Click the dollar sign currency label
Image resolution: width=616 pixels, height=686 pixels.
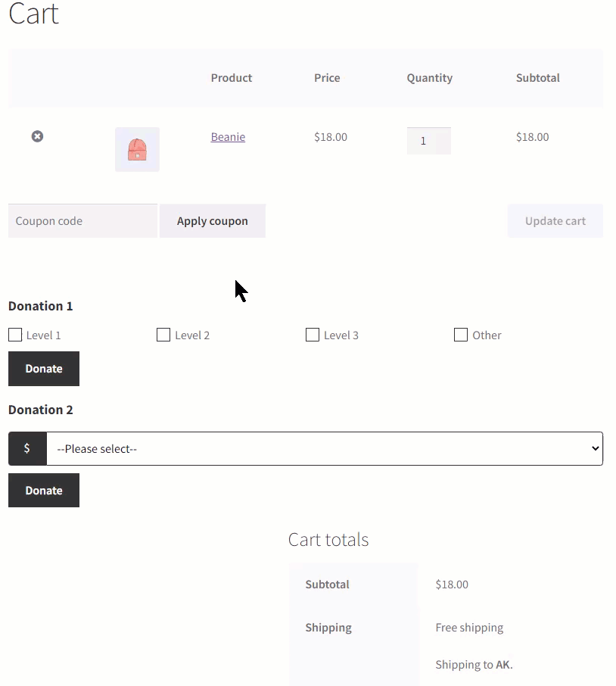point(27,449)
